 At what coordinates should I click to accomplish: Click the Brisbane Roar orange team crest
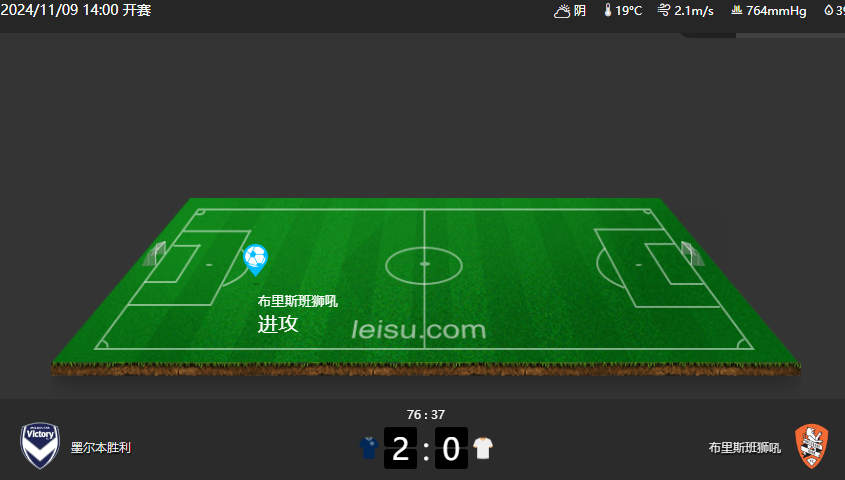812,446
